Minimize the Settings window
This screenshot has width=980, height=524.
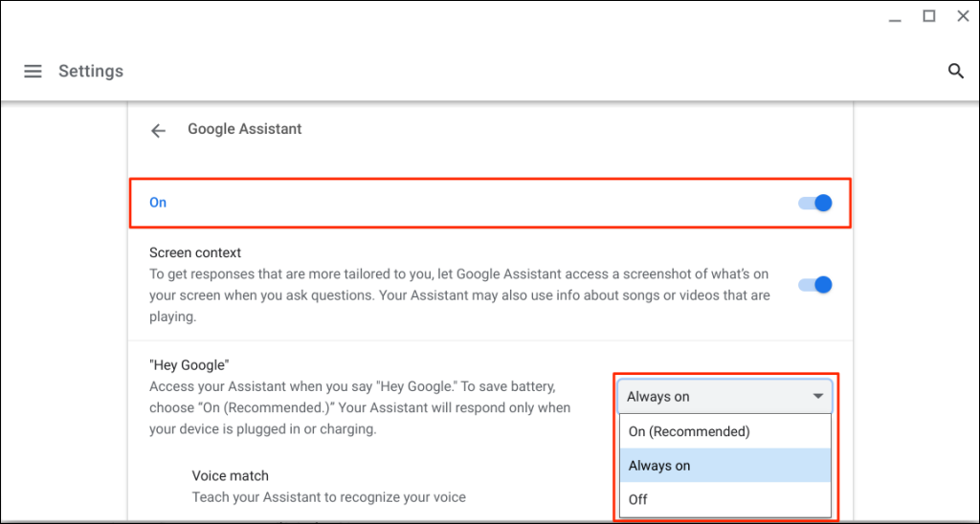(894, 16)
